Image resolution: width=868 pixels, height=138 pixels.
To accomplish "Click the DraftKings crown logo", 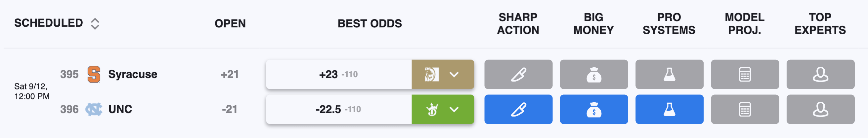I will point(432,109).
